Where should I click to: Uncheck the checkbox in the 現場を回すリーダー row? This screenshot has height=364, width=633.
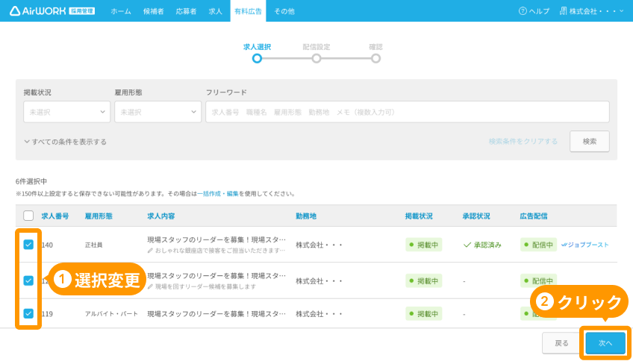28,280
